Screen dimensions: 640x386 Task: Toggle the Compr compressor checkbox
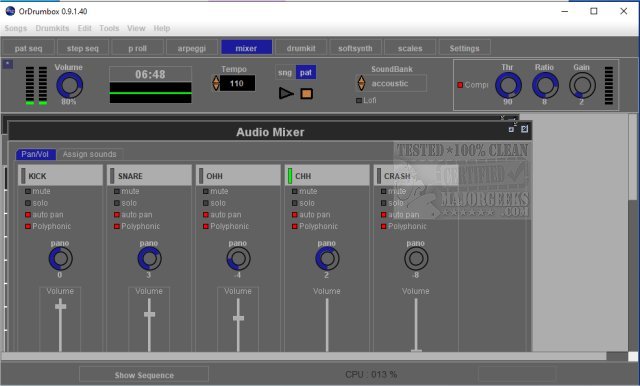[x=460, y=85]
